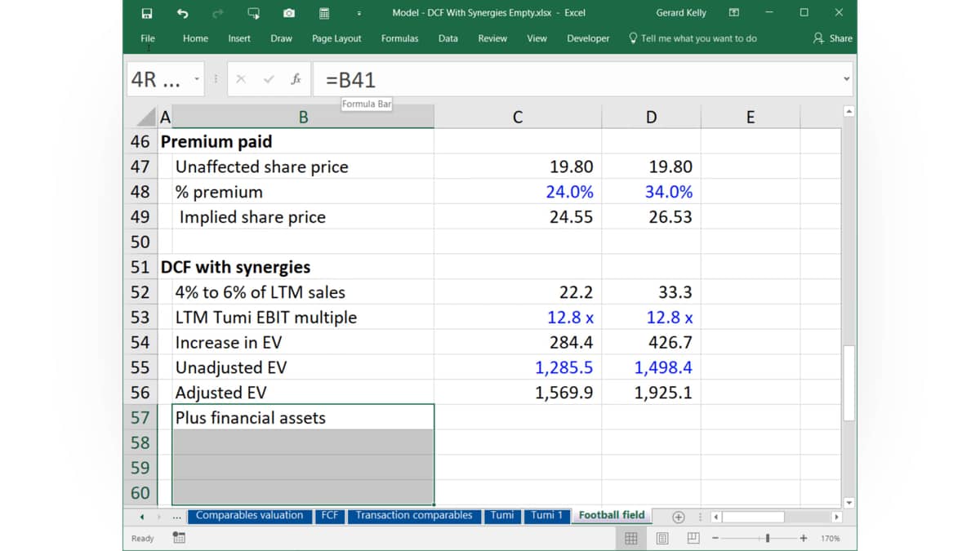Click the Adjusted EV value 1,925.1
This screenshot has height=551, width=980.
coord(651,393)
